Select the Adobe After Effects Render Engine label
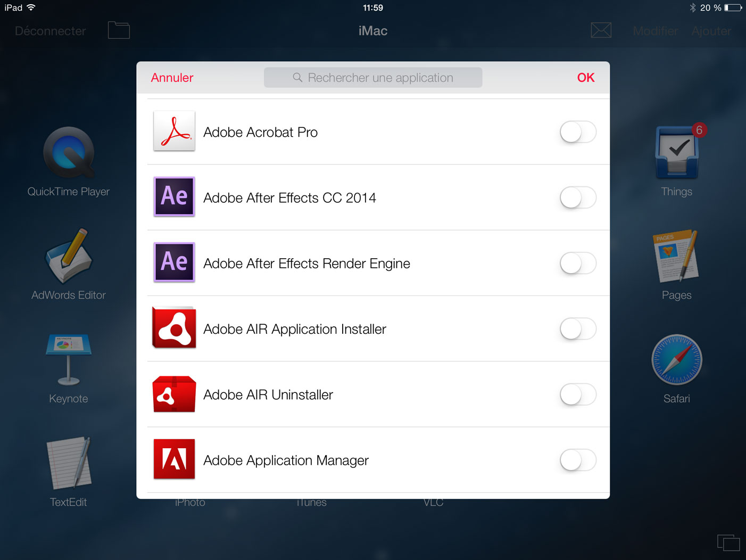The height and width of the screenshot is (560, 746). point(306,263)
